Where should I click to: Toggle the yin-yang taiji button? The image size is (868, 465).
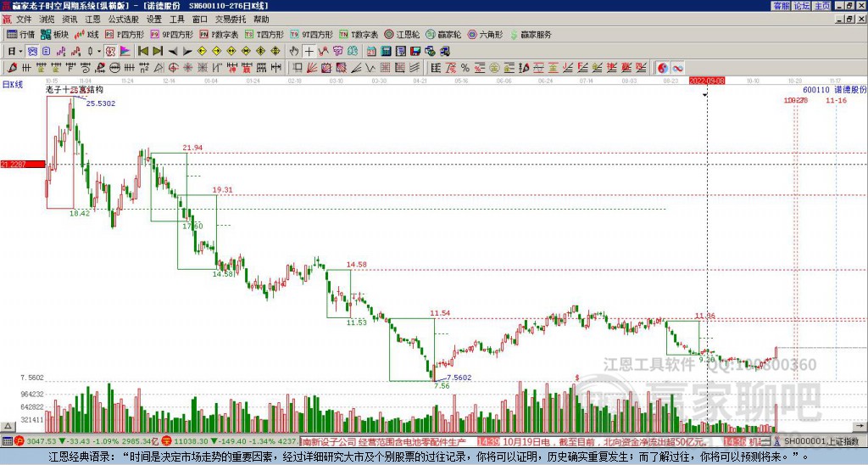[x=663, y=68]
